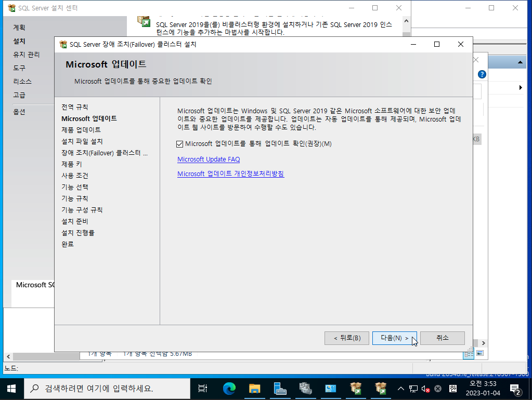Click the 기능 선택 wizard step

75,187
